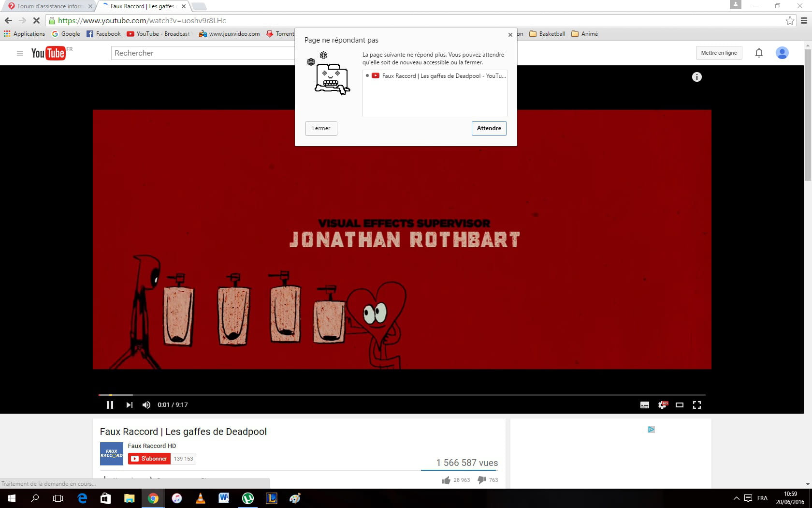This screenshot has width=812, height=508.
Task: Open the Chrome three-line menu
Action: [x=804, y=20]
